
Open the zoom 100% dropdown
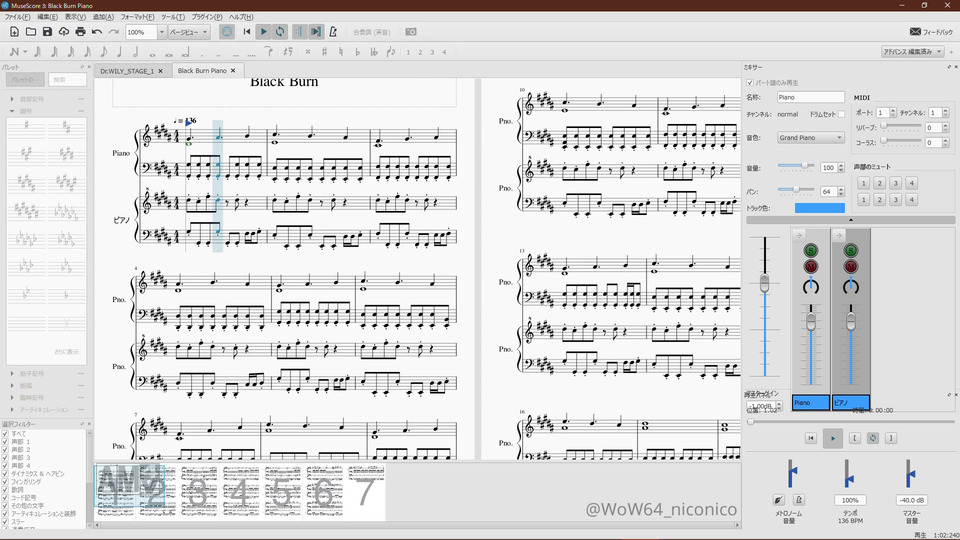click(x=162, y=32)
